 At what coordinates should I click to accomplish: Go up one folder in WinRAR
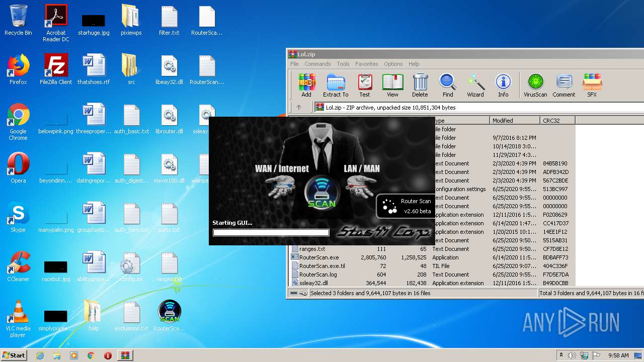(298, 107)
